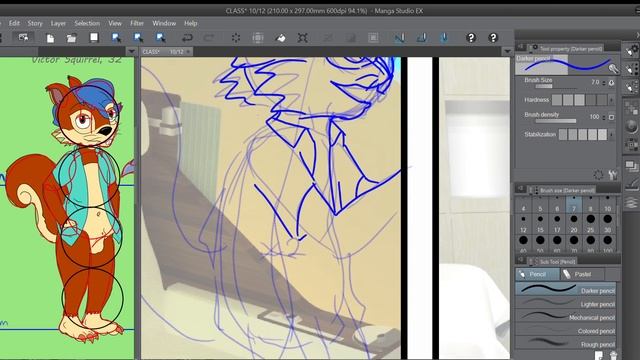Adjust the Brush density slider
This screenshot has height=360, width=640.
click(x=556, y=121)
